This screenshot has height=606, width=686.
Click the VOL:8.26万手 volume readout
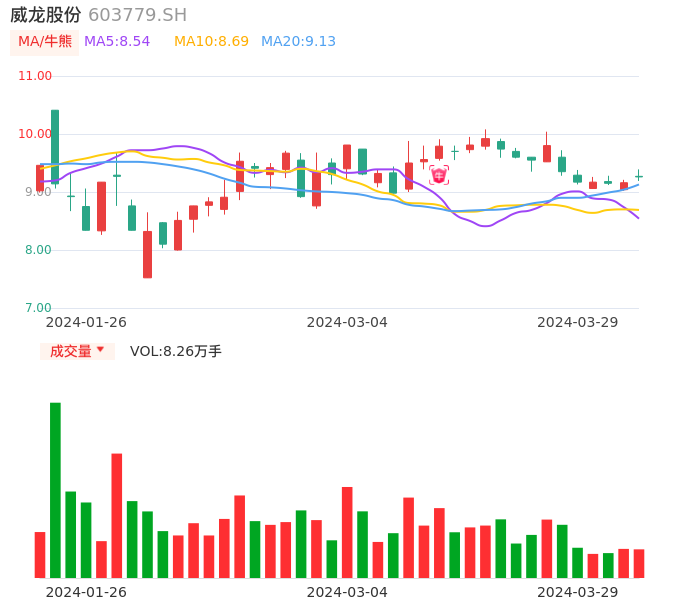[x=176, y=351]
